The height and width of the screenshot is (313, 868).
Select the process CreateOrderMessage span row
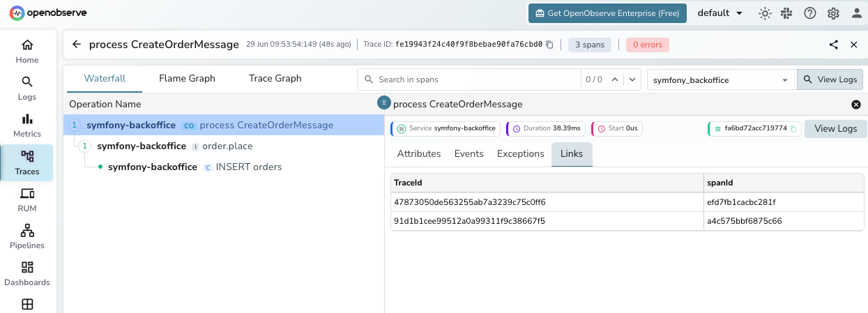(x=224, y=125)
